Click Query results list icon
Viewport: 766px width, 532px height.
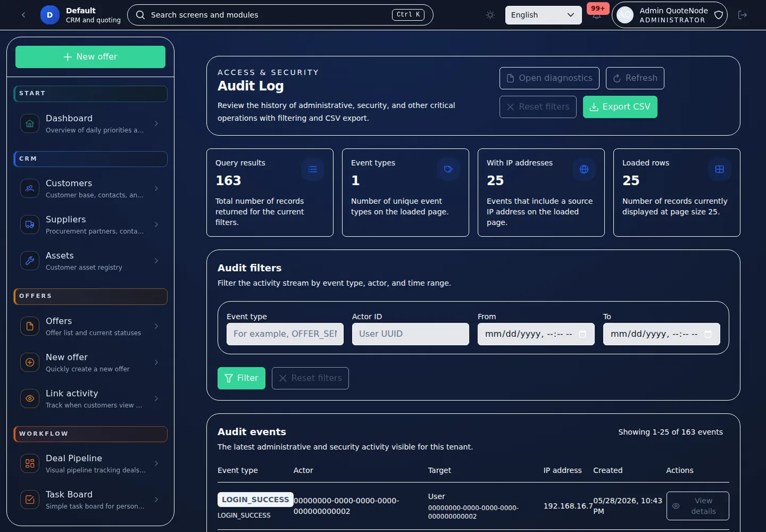[313, 169]
